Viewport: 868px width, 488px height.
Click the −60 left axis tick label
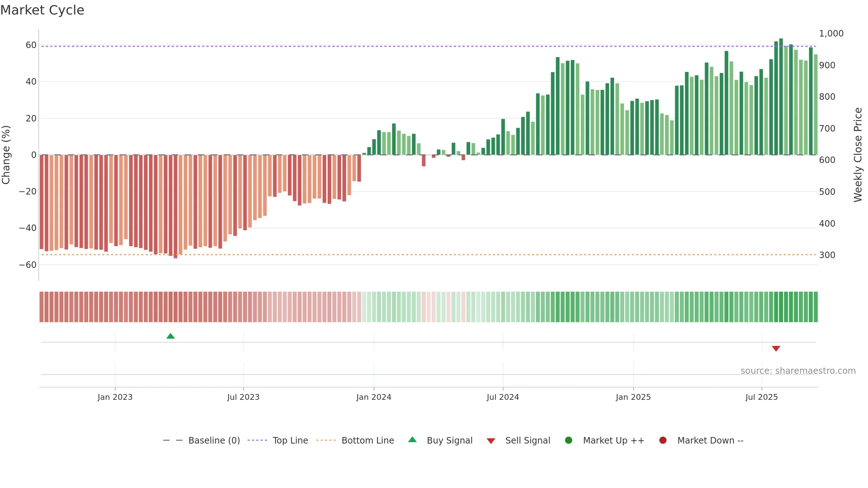(x=28, y=265)
